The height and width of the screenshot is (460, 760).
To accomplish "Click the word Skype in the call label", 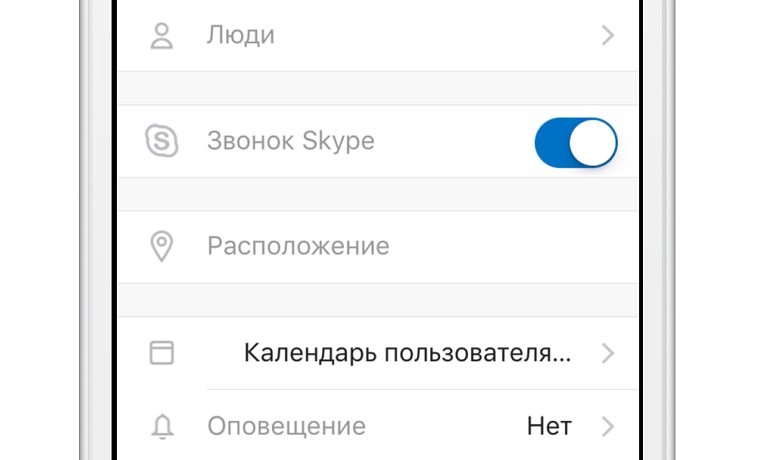I will tap(338, 141).
